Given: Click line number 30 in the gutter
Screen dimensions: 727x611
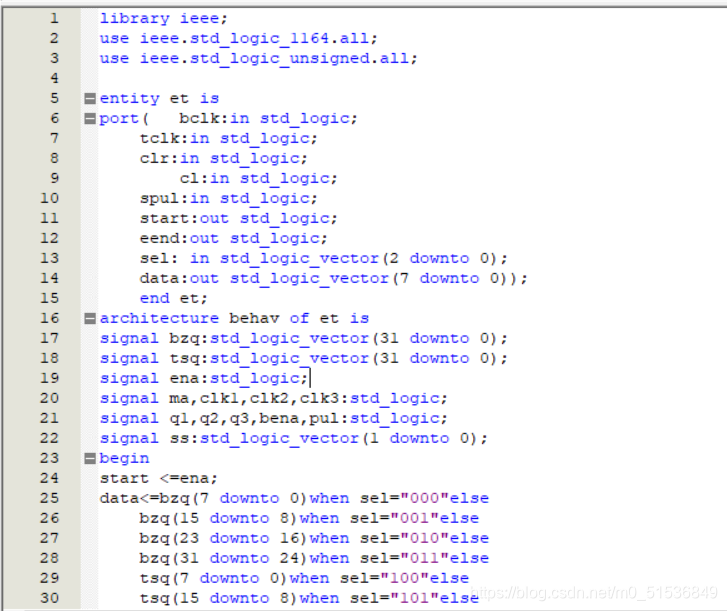Looking at the screenshot, I should [x=50, y=598].
